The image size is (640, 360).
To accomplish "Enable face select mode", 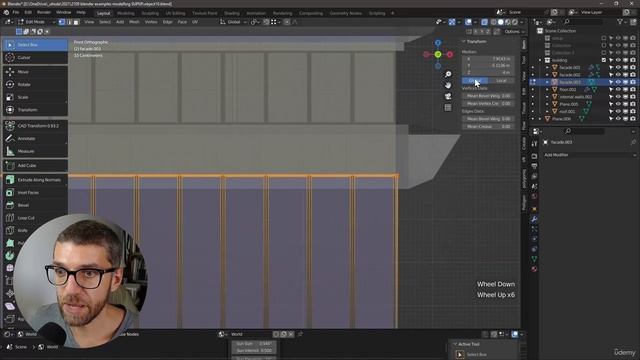I will [x=76, y=22].
